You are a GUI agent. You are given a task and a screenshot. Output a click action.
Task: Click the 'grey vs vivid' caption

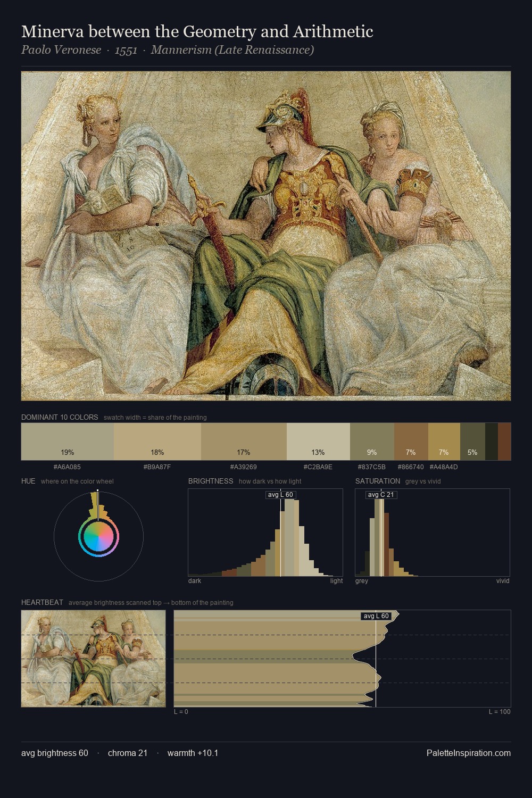pyautogui.click(x=423, y=481)
